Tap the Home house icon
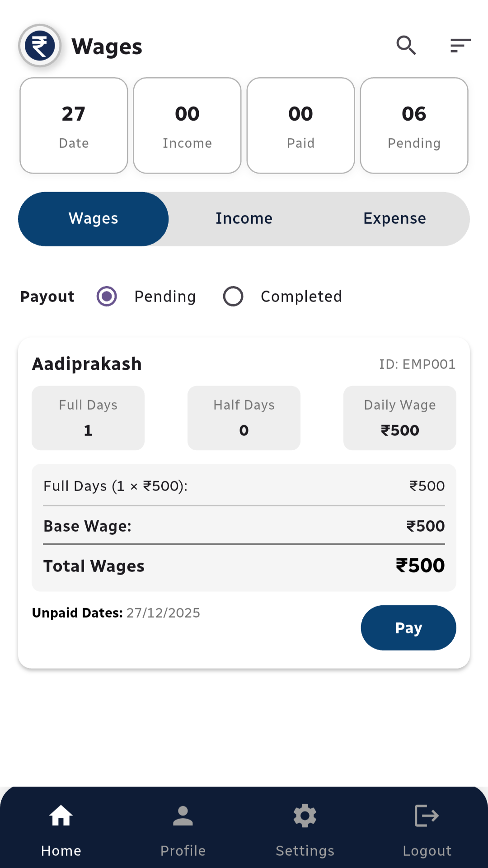 61,816
